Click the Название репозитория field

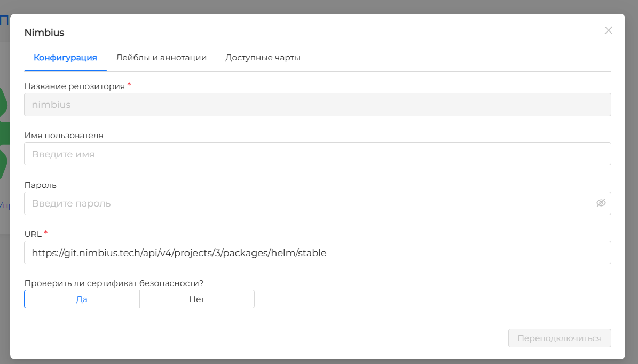tap(317, 105)
